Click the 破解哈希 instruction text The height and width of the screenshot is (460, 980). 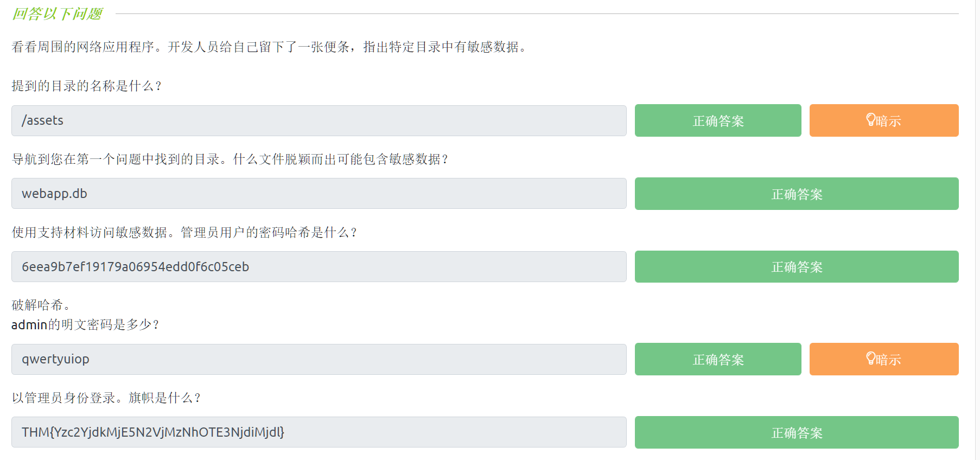pos(41,305)
